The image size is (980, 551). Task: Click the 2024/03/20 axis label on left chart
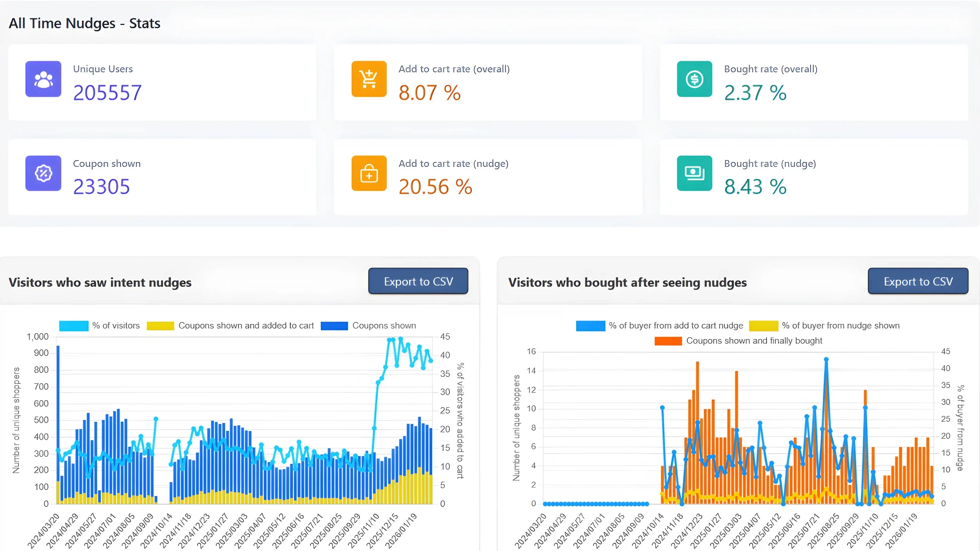43,531
